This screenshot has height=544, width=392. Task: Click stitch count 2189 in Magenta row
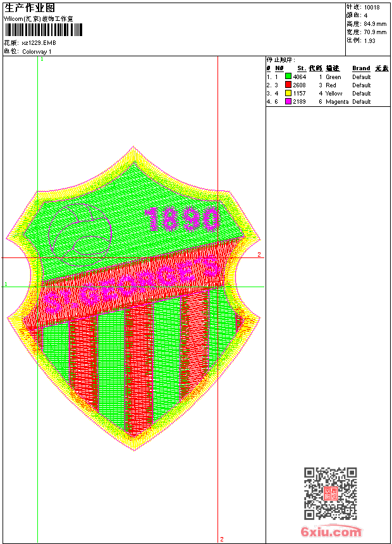pyautogui.click(x=300, y=102)
